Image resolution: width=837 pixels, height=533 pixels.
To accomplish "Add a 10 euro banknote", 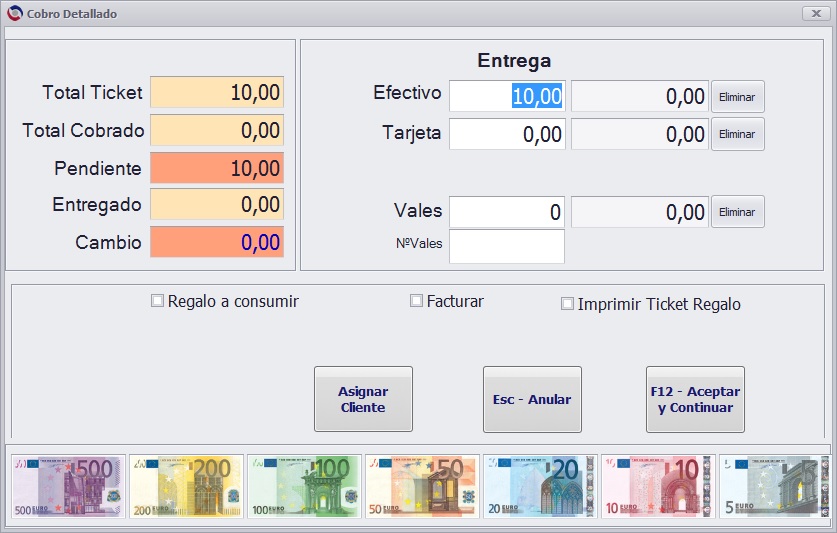I will point(658,486).
